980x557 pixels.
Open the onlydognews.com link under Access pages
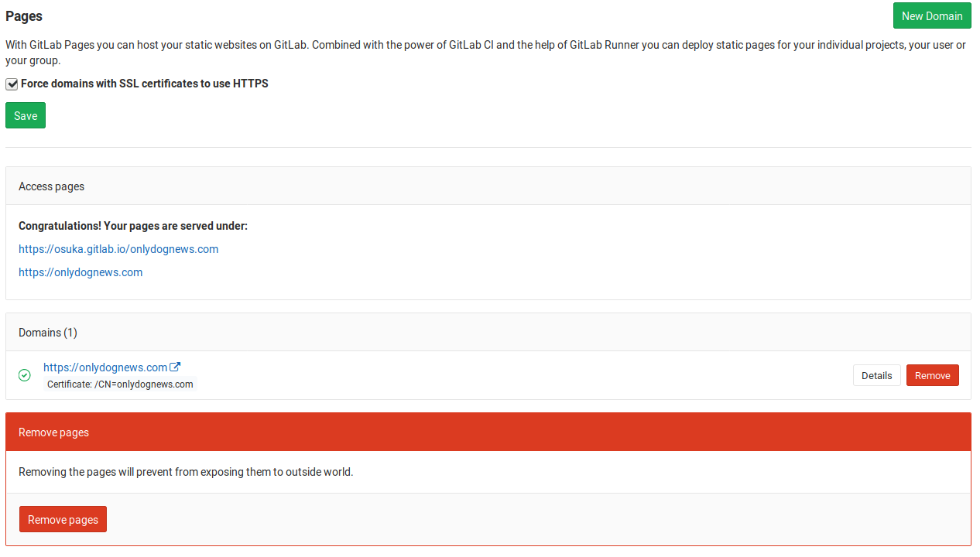(x=81, y=272)
